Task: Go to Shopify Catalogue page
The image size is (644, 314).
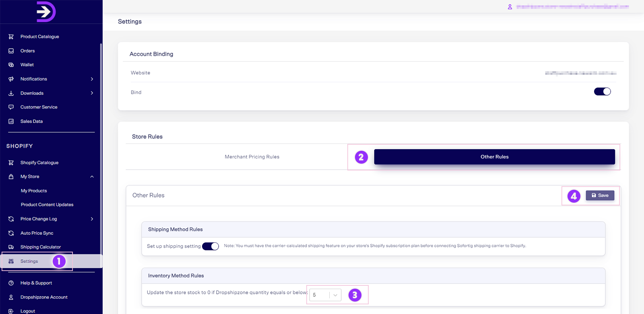Action: pyautogui.click(x=39, y=163)
